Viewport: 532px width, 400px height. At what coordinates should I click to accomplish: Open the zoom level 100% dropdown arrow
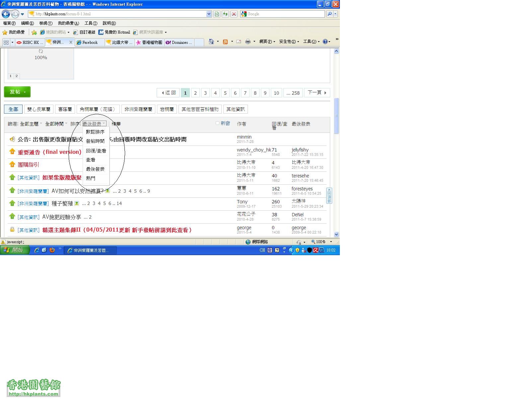coord(331,242)
